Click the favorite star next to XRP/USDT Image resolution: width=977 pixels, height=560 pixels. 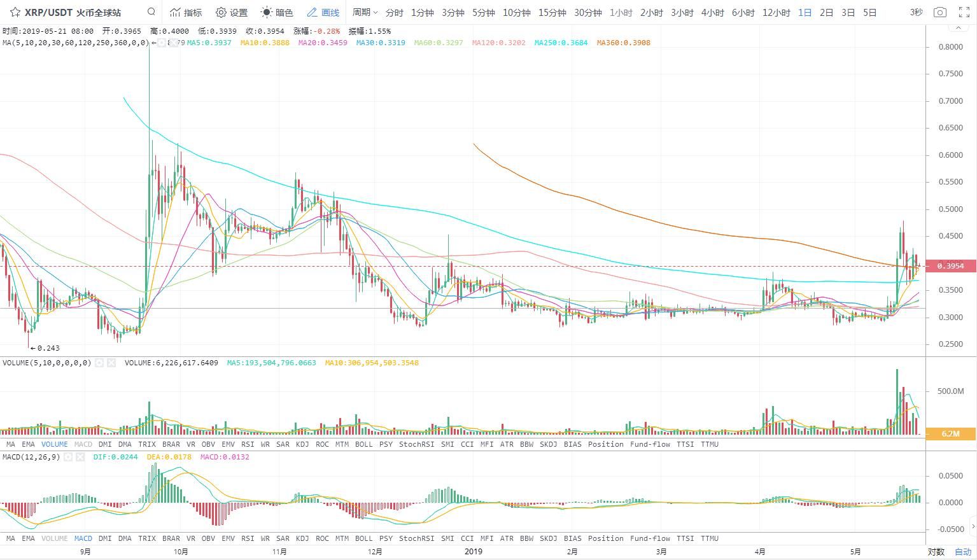[15, 12]
